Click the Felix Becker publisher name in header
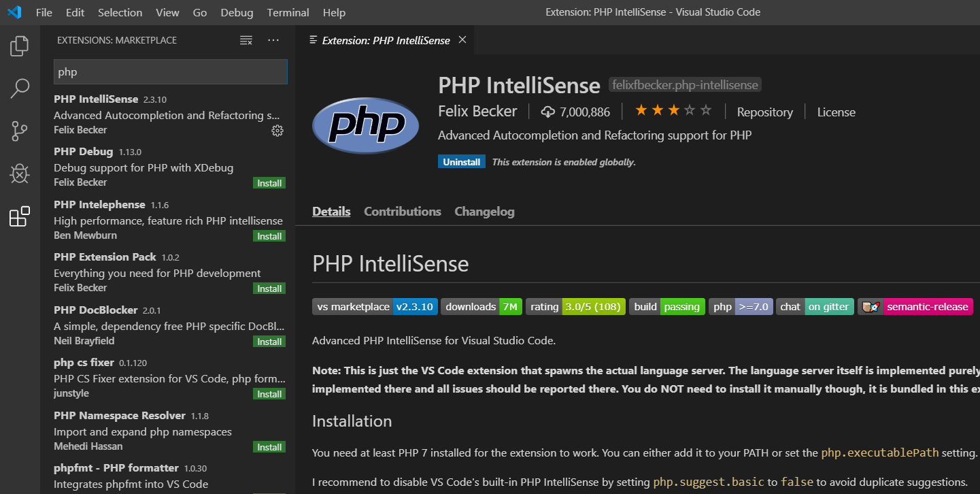 [x=477, y=112]
